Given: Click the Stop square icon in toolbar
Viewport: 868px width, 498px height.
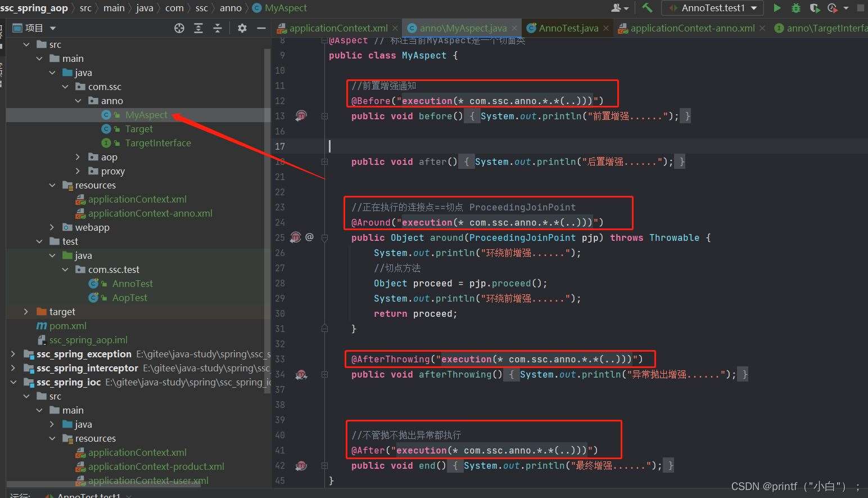Looking at the screenshot, I should 861,8.
